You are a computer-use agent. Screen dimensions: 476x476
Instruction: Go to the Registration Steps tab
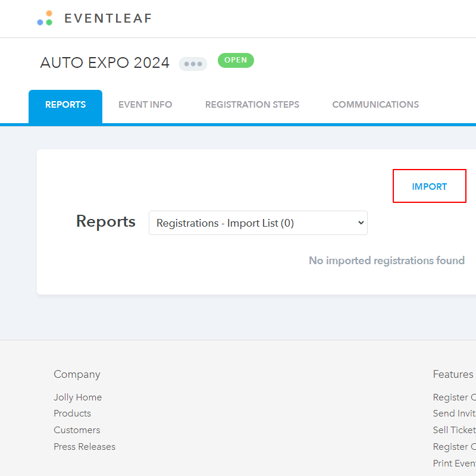point(252,105)
